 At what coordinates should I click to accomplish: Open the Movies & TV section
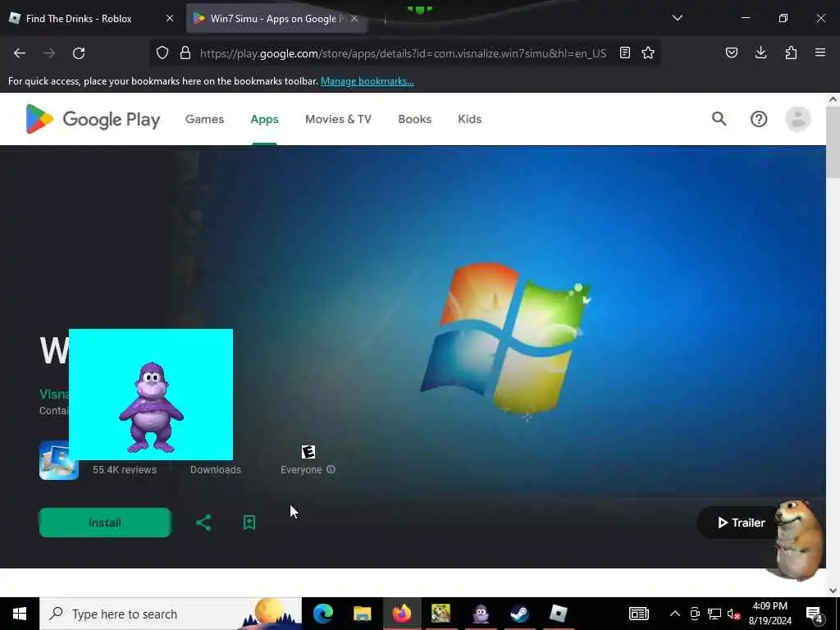coord(338,119)
